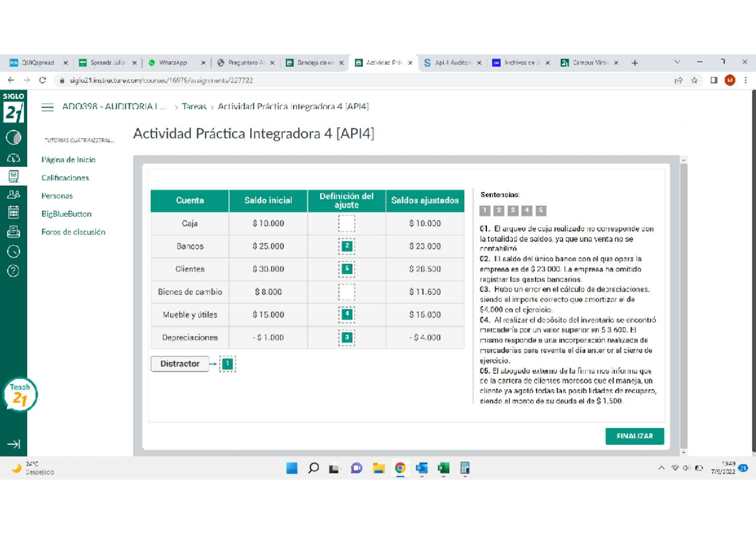Select sentence number 3 tile under Sentencias
This screenshot has height=534, width=756.
(513, 210)
